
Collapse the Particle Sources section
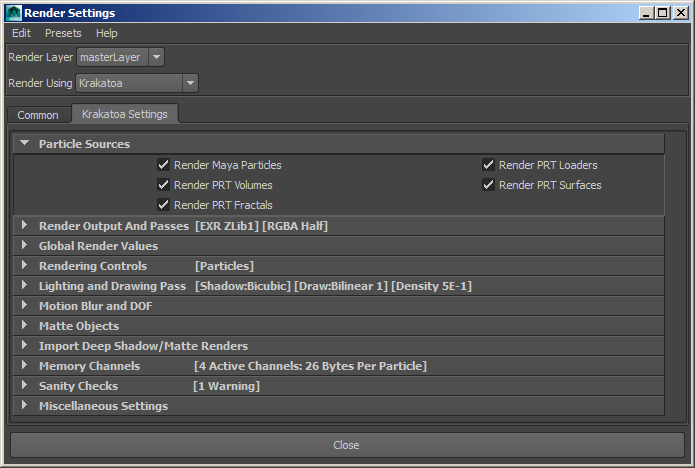[24, 143]
